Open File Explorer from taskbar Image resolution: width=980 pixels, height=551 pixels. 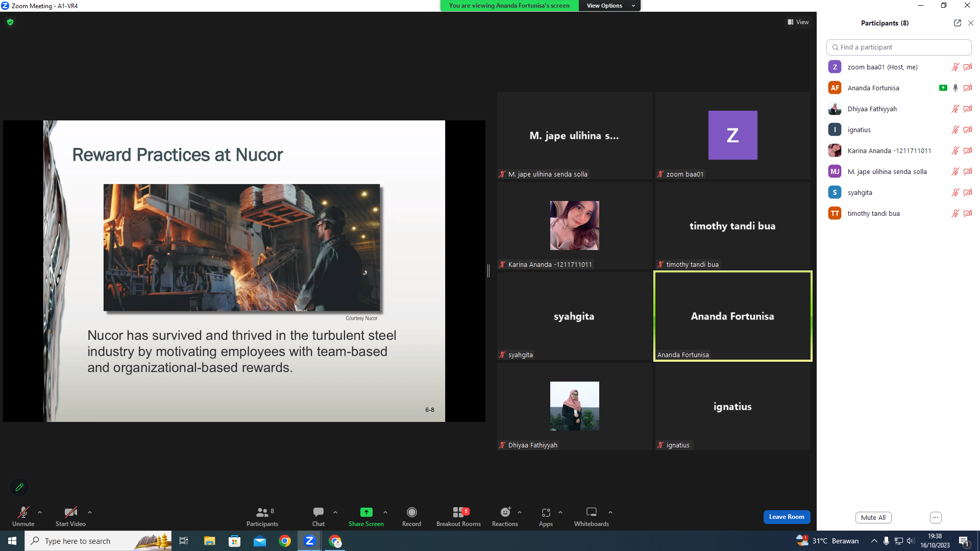point(209,541)
